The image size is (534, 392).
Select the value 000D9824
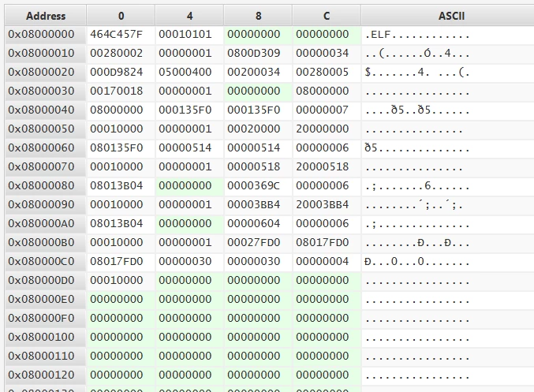coord(116,73)
